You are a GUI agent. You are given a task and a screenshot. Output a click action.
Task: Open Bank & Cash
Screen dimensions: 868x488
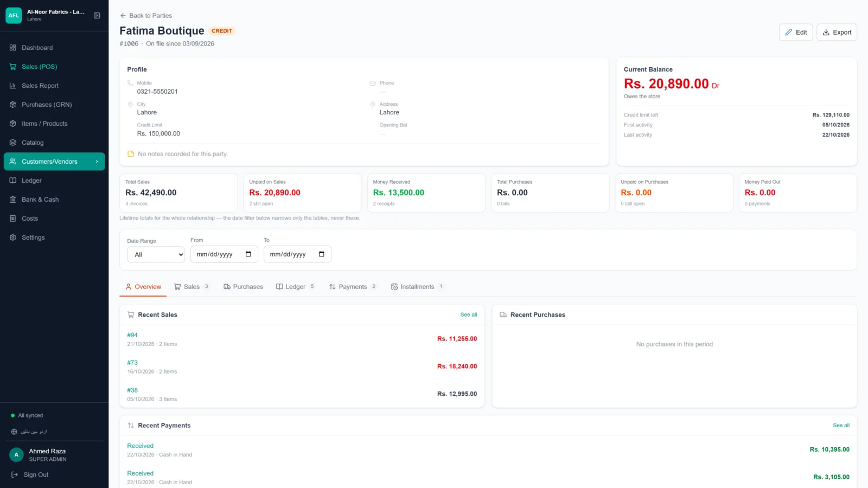point(54,200)
